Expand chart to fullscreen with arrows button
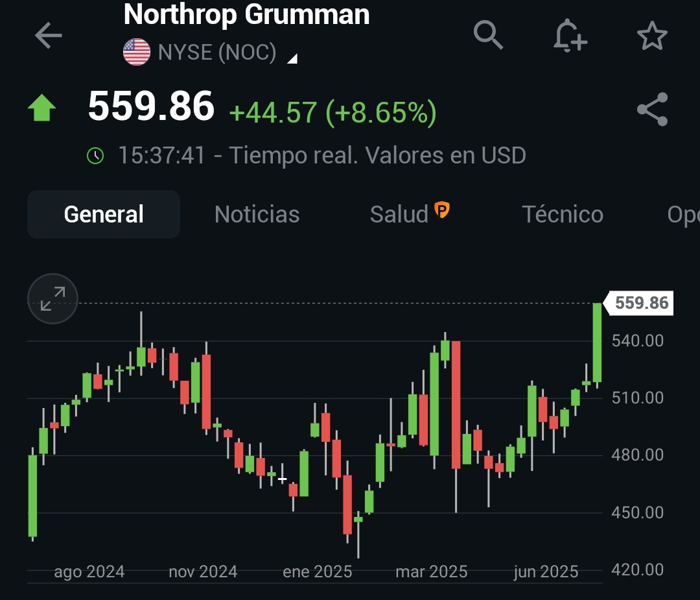This screenshot has width=700, height=600. coord(52,298)
